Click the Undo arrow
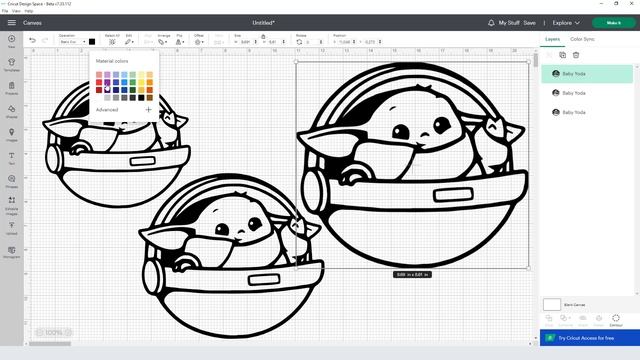640x360 pixels. (x=32, y=40)
